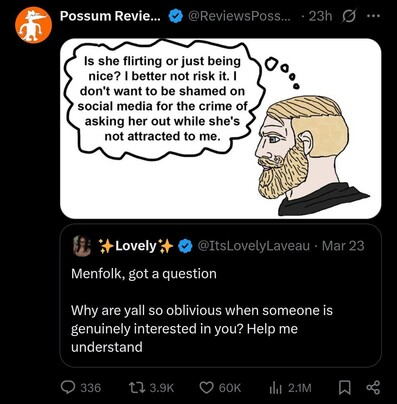The width and height of the screenshot is (397, 404).
Task: Click the reply speech bubble icon
Action: [x=68, y=388]
